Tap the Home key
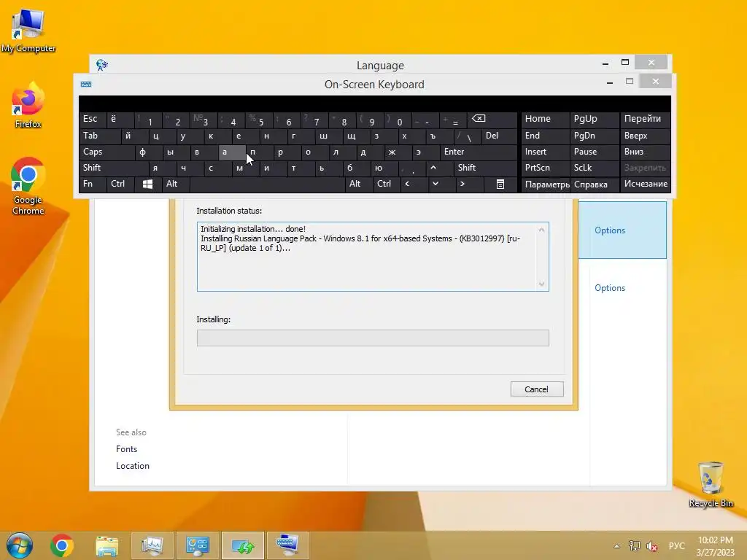The width and height of the screenshot is (747, 560). (x=546, y=119)
